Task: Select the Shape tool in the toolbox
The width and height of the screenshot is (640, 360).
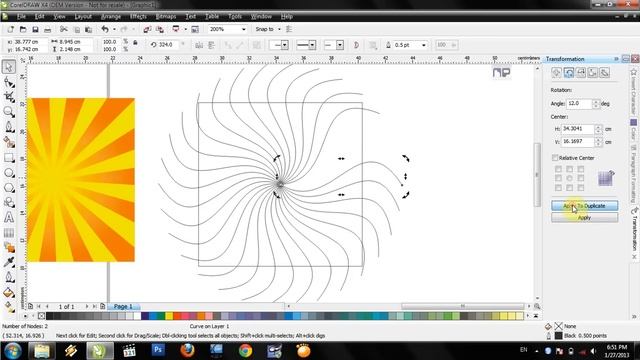Action: (9, 82)
